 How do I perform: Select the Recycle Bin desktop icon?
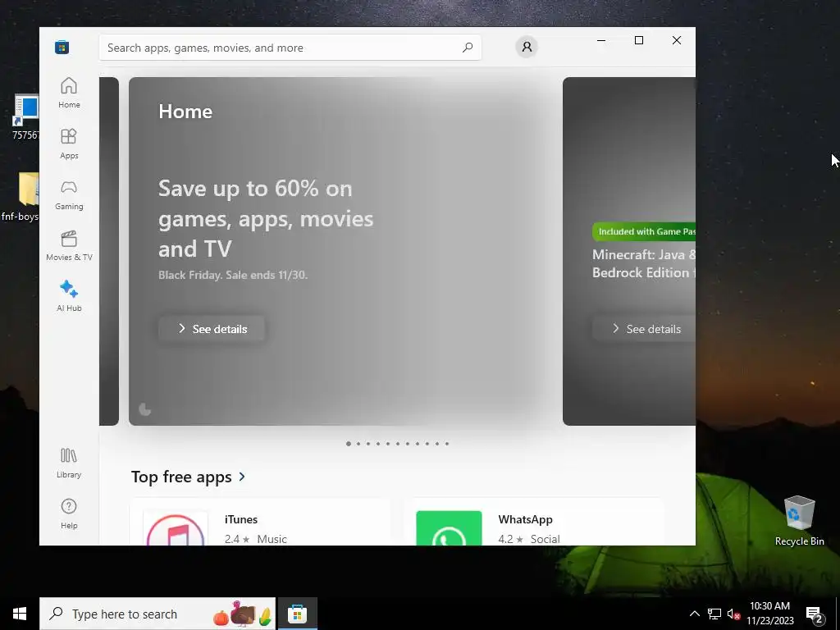[x=799, y=519]
